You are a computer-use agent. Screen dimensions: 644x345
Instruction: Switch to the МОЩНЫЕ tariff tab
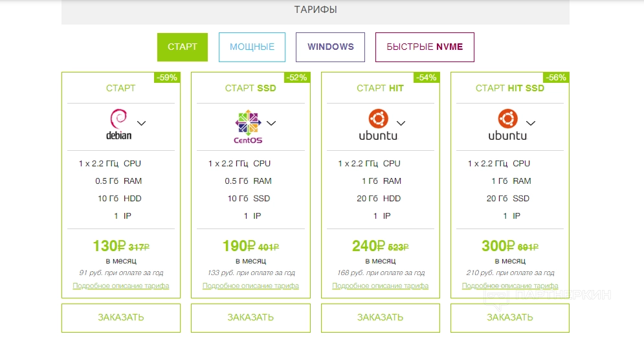(252, 47)
